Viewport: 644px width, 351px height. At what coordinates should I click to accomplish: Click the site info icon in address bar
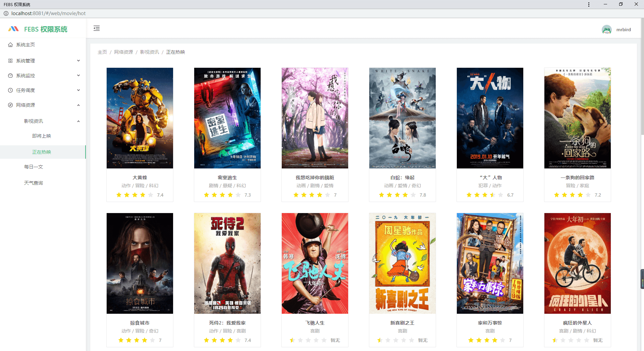pyautogui.click(x=6, y=13)
